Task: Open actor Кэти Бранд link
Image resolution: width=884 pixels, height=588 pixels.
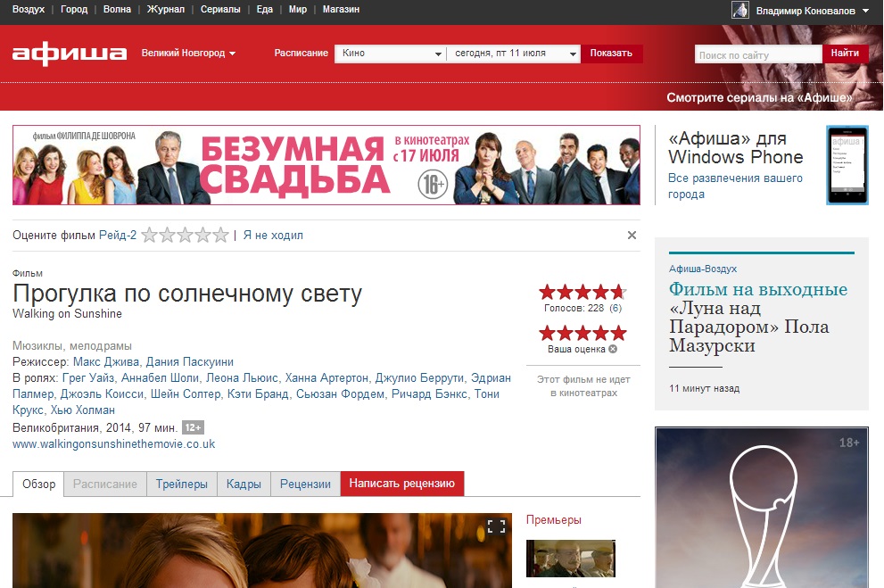Action: (x=258, y=394)
